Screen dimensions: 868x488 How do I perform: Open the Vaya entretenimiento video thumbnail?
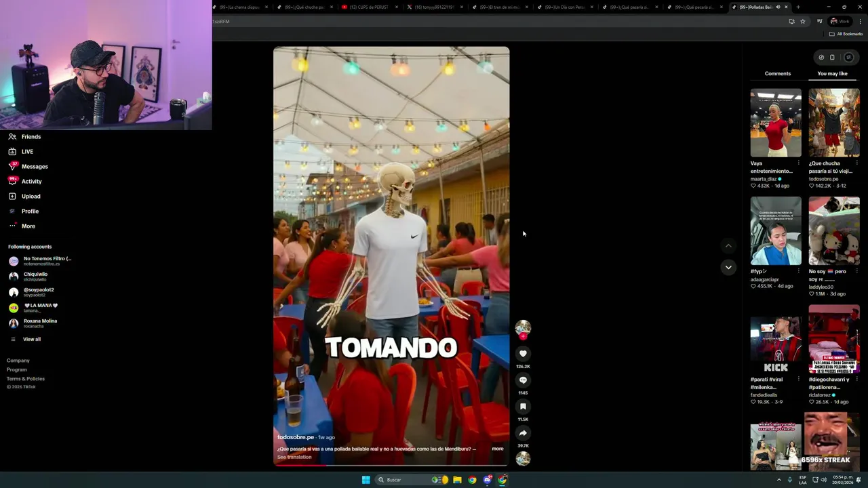pos(776,123)
